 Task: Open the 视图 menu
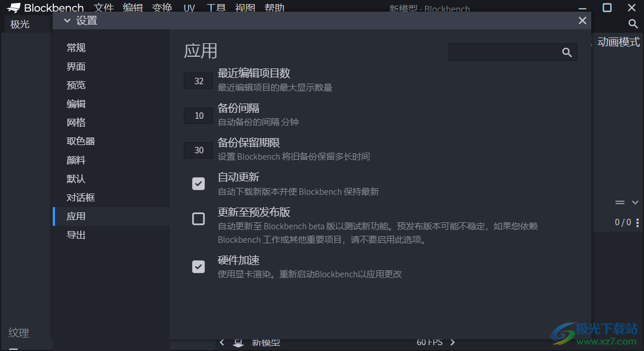click(245, 8)
